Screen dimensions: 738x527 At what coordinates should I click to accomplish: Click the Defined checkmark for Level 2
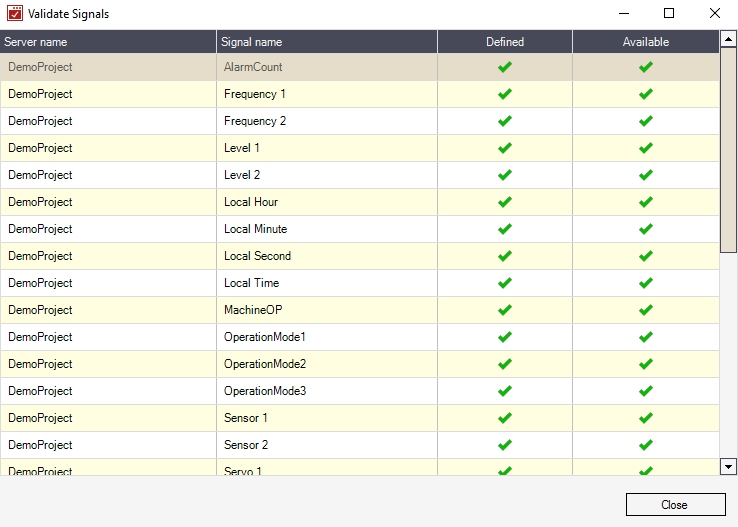click(x=505, y=175)
